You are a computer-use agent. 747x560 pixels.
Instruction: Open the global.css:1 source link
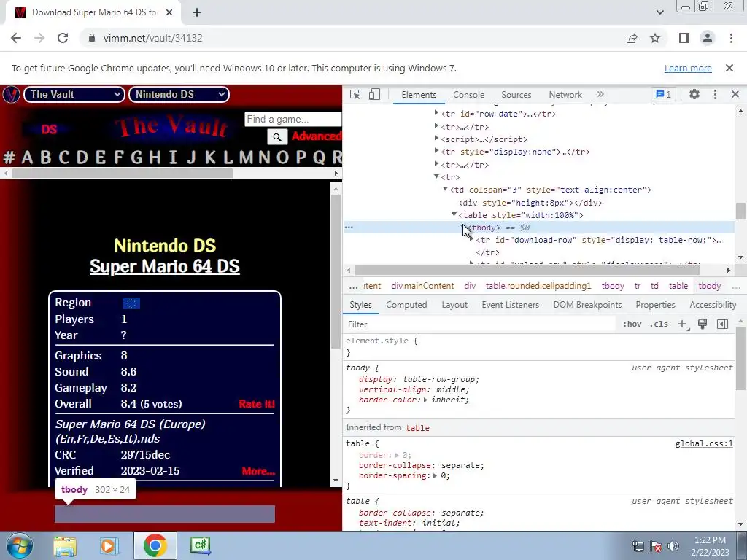click(704, 444)
